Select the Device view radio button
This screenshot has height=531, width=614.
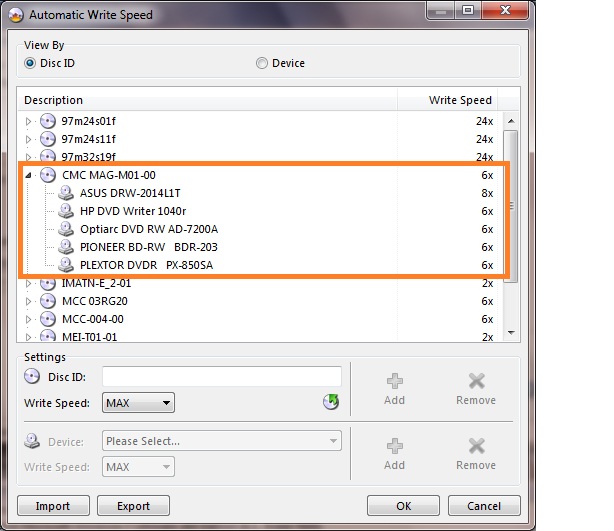(262, 63)
